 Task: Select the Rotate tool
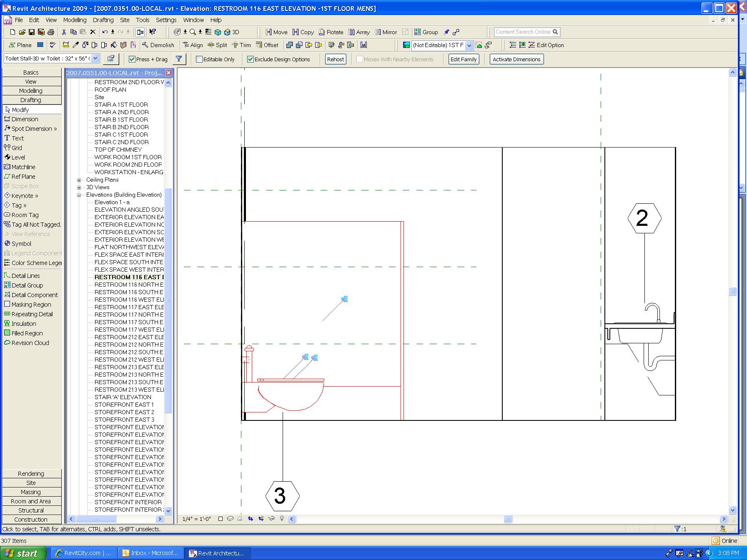(x=331, y=32)
